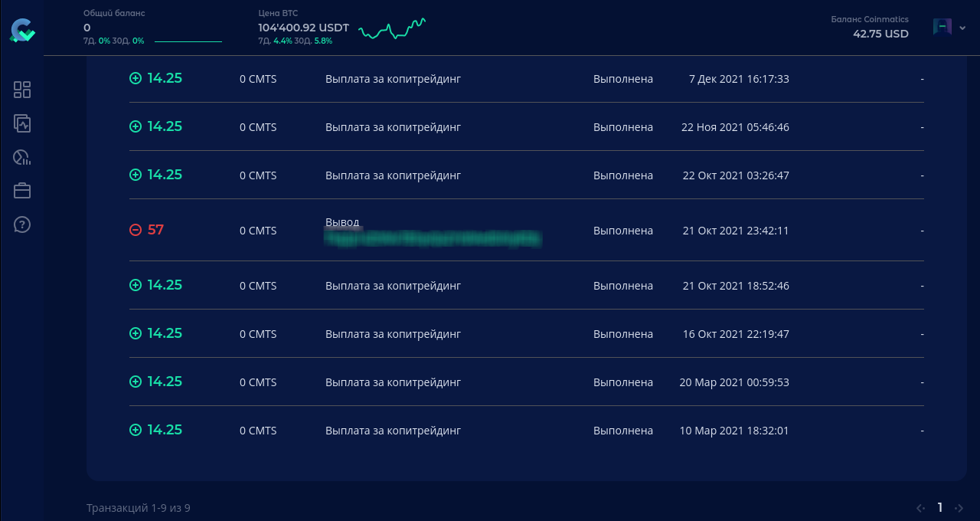The height and width of the screenshot is (521, 980).
Task: Open the briefcase portfolio sidebar icon
Action: pyautogui.click(x=22, y=190)
